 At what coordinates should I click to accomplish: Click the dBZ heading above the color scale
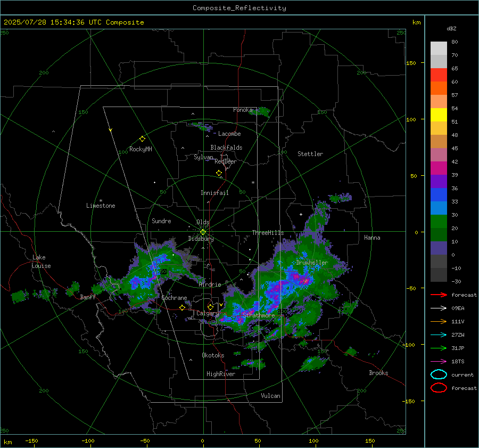[451, 28]
